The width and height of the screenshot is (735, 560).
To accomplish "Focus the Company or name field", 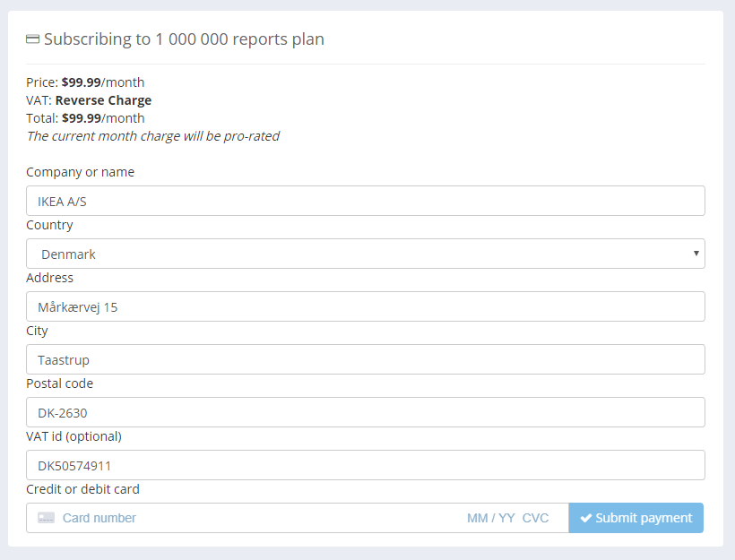I will point(365,201).
